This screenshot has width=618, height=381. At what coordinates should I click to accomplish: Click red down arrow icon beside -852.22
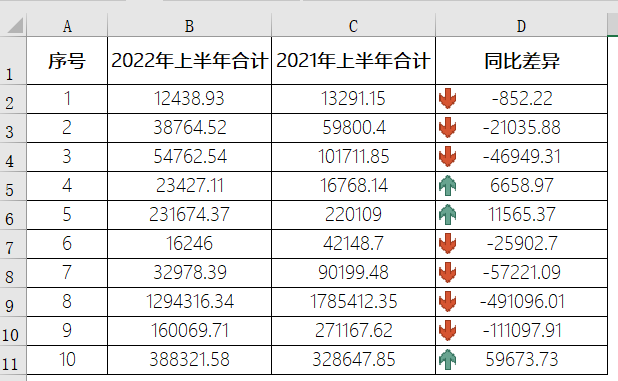[447, 99]
